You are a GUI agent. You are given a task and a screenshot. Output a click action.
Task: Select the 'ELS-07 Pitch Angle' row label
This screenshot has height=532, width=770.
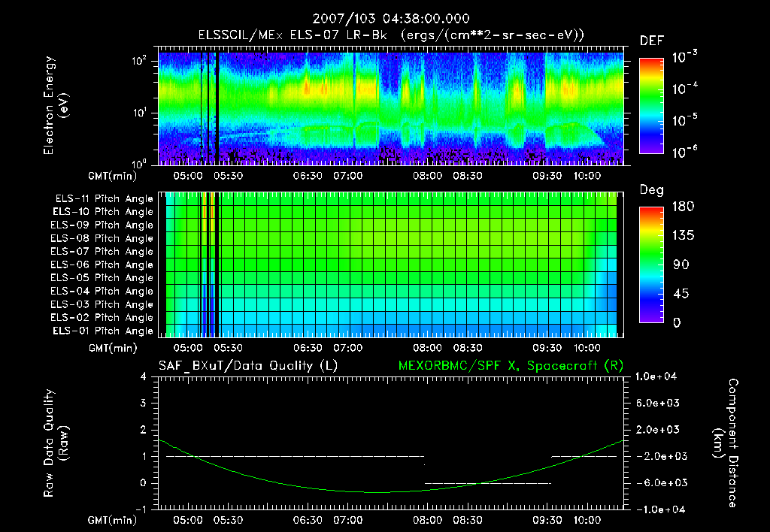click(x=102, y=251)
